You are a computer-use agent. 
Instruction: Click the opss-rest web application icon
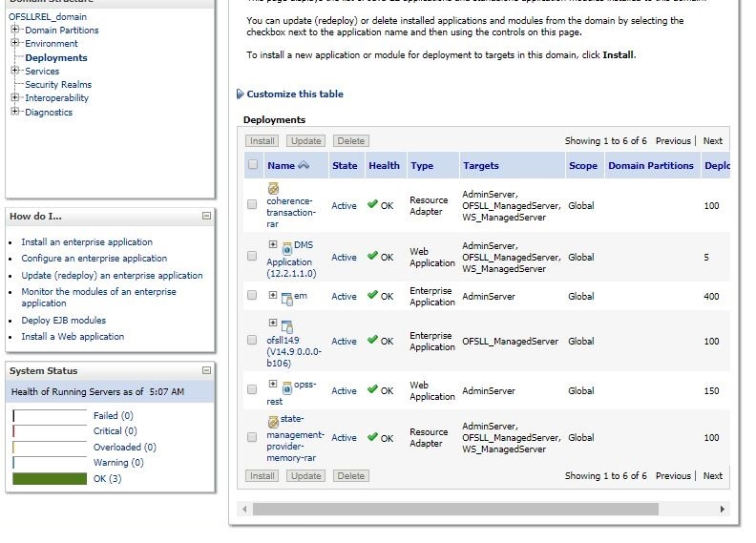pos(287,387)
